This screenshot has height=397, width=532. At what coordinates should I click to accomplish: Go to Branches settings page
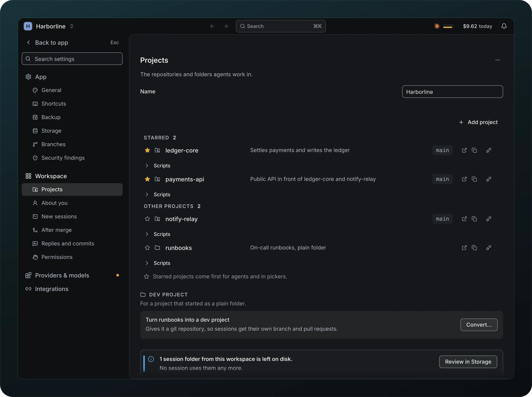tap(72, 144)
